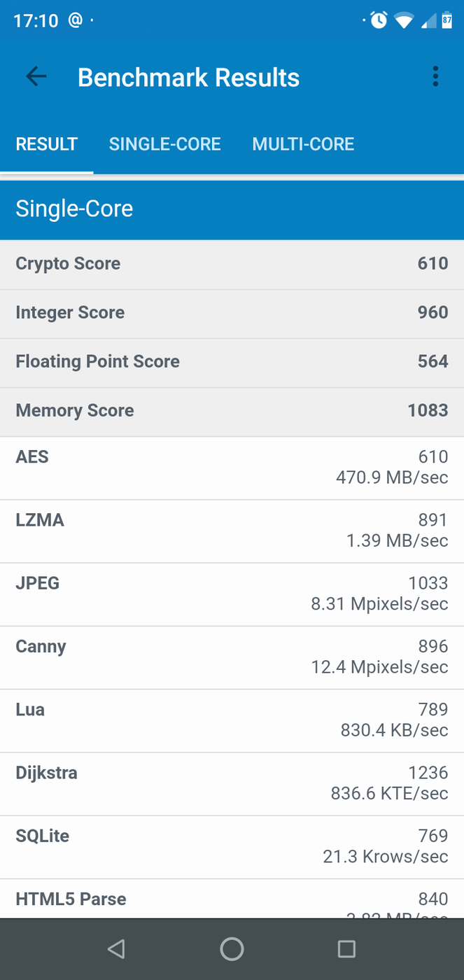This screenshot has height=980, width=464.
Task: Switch to the SINGLE-CORE tab
Action: pyautogui.click(x=164, y=144)
